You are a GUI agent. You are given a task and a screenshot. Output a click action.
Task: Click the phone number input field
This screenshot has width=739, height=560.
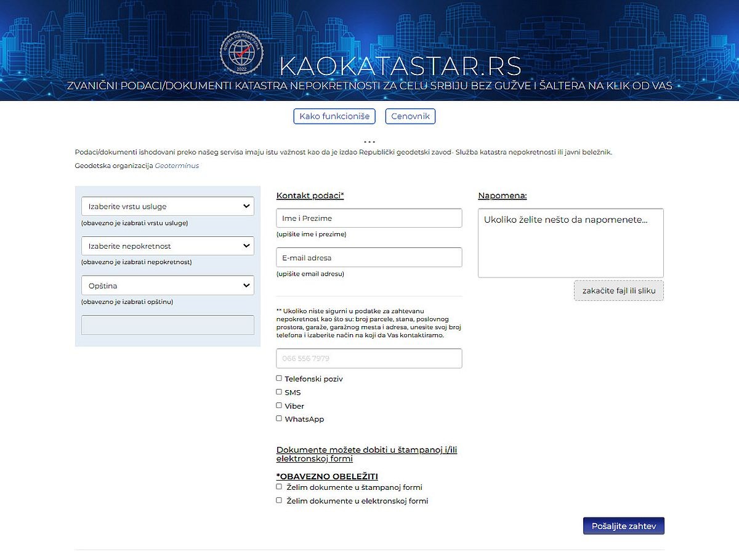coord(369,358)
